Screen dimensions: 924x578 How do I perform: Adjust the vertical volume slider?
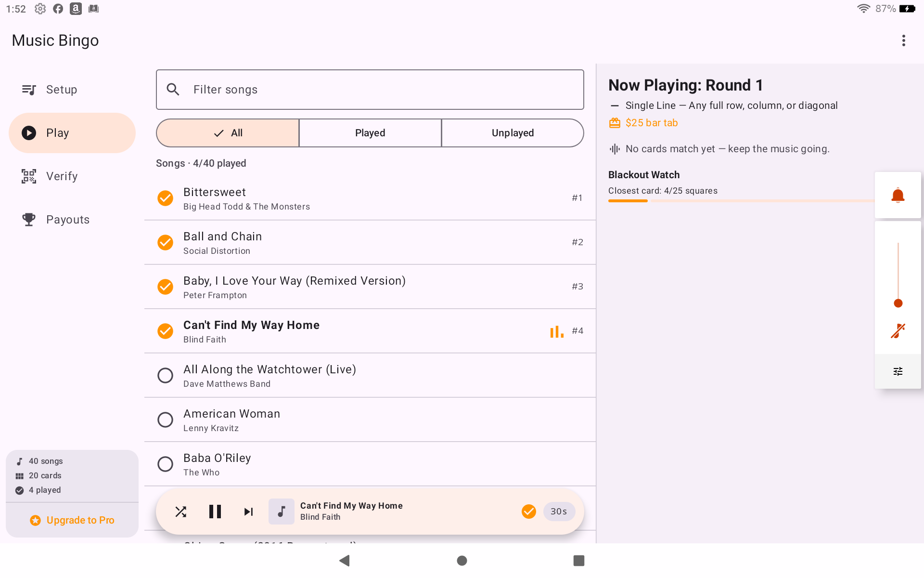(x=898, y=273)
